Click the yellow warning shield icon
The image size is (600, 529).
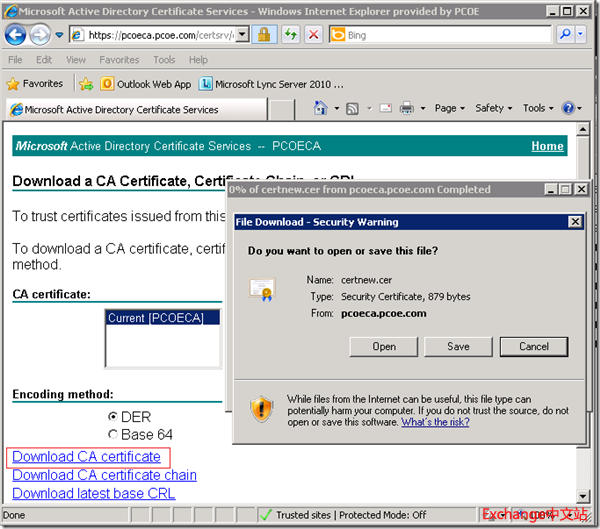(x=262, y=409)
